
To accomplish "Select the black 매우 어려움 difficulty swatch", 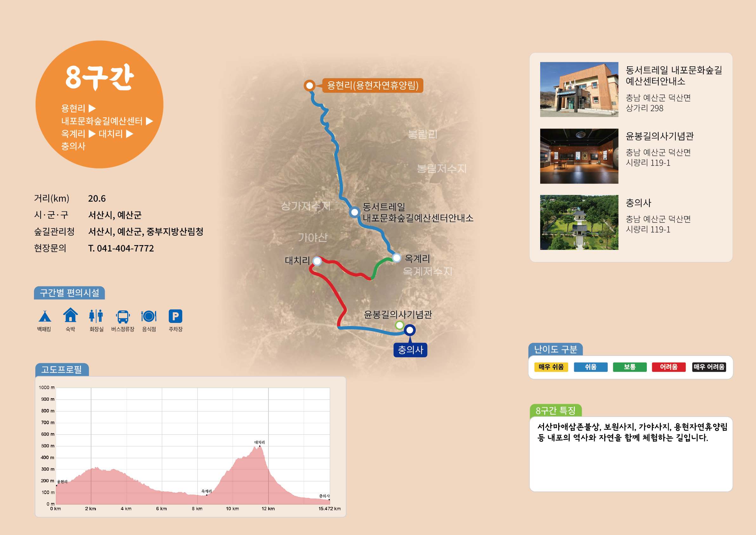I will coord(709,367).
